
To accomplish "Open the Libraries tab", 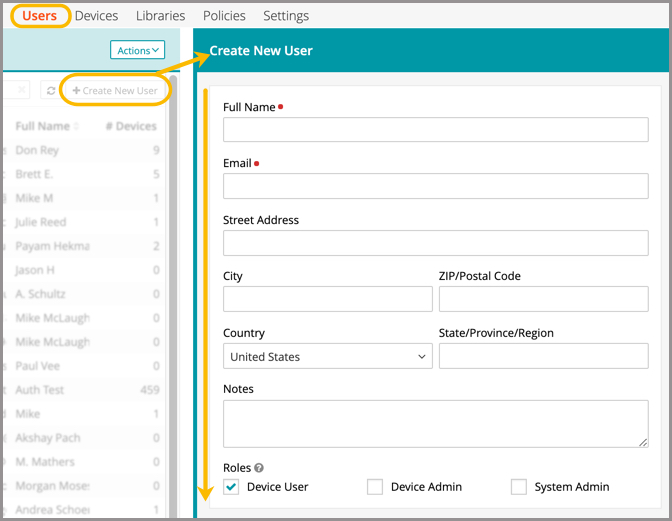I will click(160, 16).
